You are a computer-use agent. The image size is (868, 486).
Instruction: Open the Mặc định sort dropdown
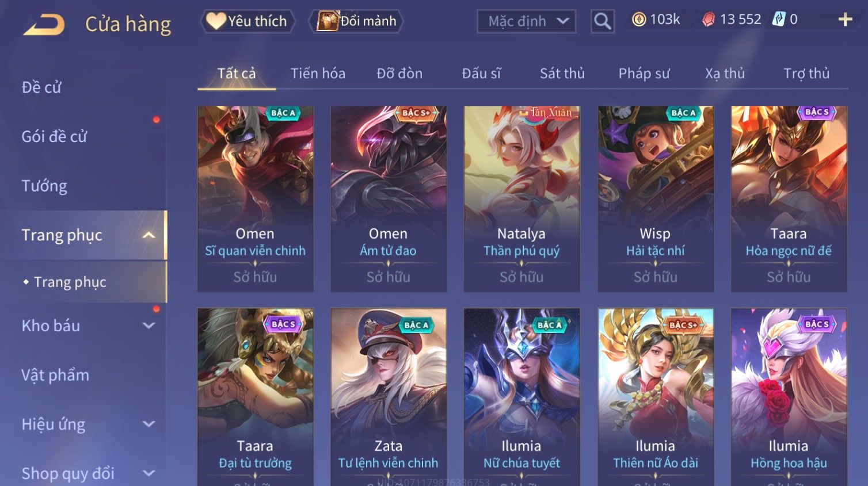(527, 21)
